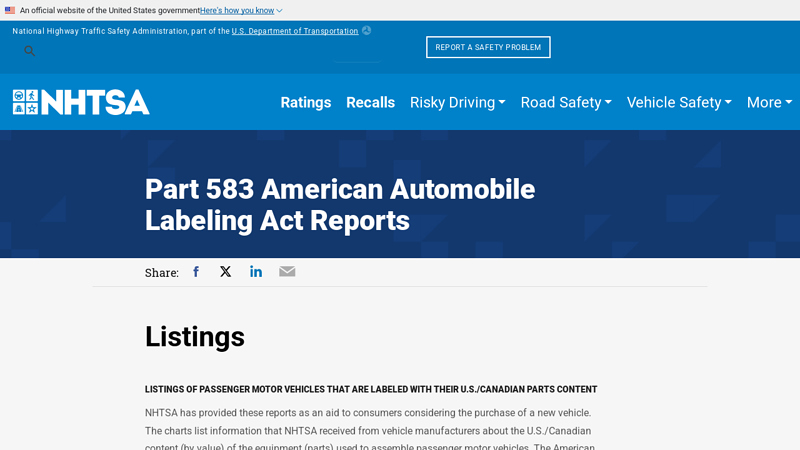Open the search magnifier icon
800x450 pixels.
[30, 51]
